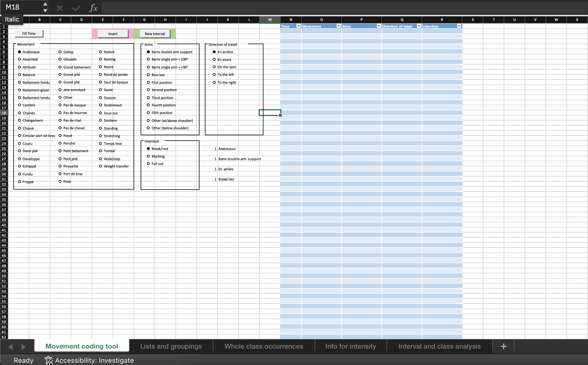Open the insert function fx icon
The width and height of the screenshot is (588, 365).
pos(93,8)
